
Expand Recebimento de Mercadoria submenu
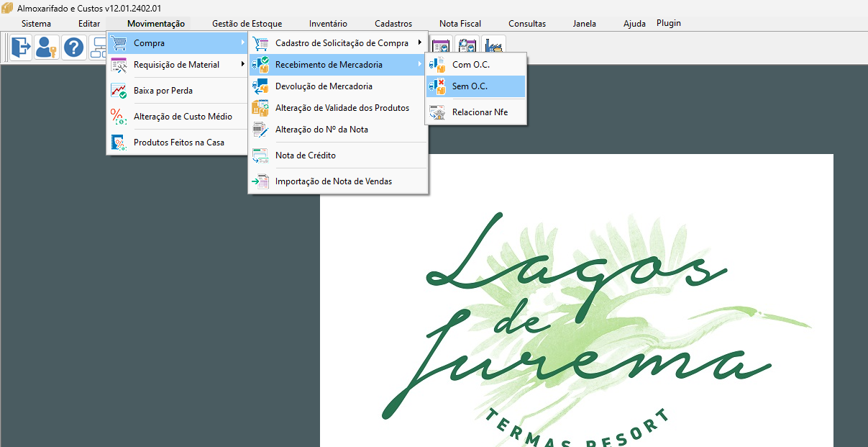(x=338, y=65)
